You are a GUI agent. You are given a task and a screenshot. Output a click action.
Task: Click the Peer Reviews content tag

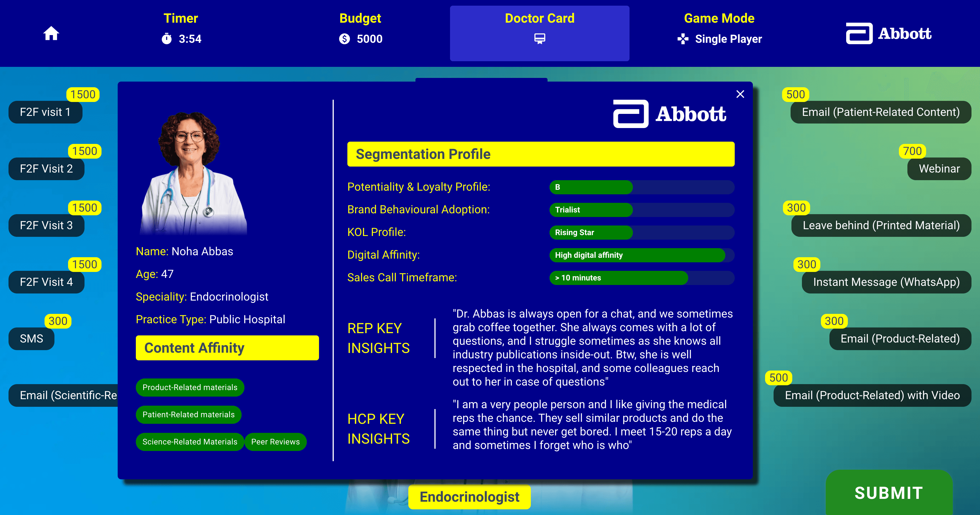(275, 442)
